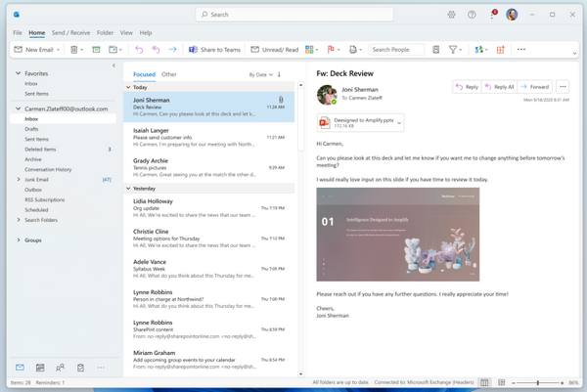
Task: Click the Search People field
Action: click(397, 50)
